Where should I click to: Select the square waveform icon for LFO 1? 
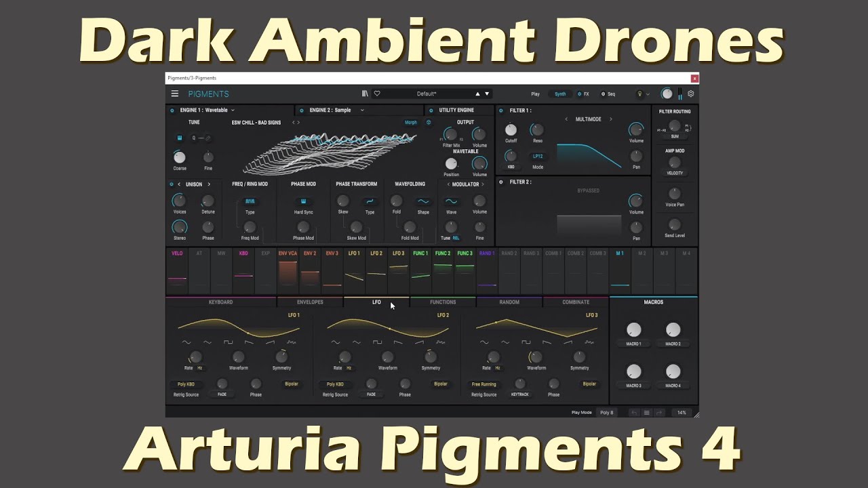point(228,342)
